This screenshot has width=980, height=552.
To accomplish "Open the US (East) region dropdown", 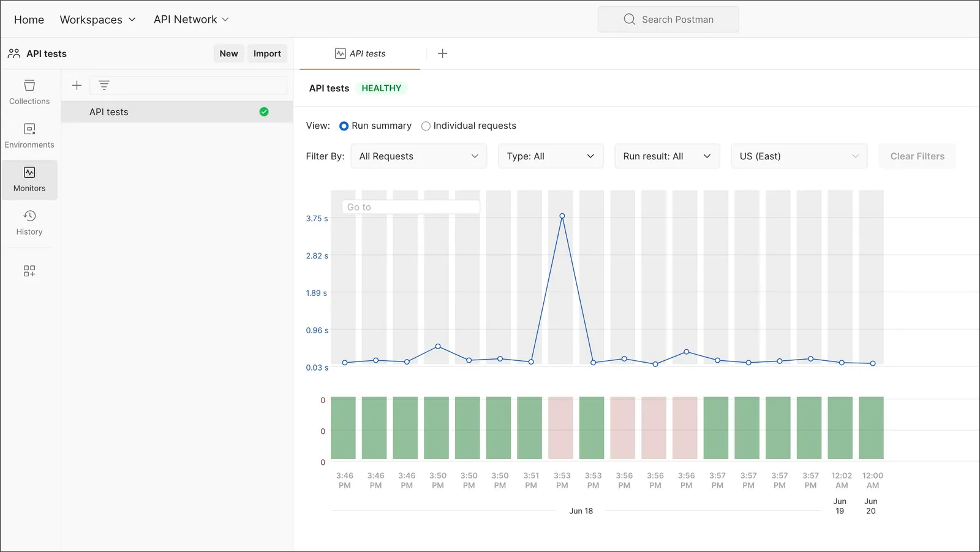I will point(799,156).
